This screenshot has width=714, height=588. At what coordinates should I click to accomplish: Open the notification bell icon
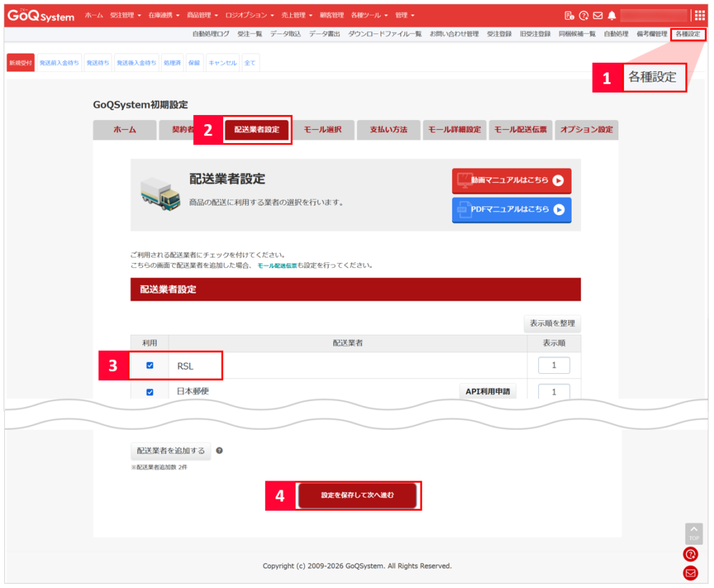612,15
